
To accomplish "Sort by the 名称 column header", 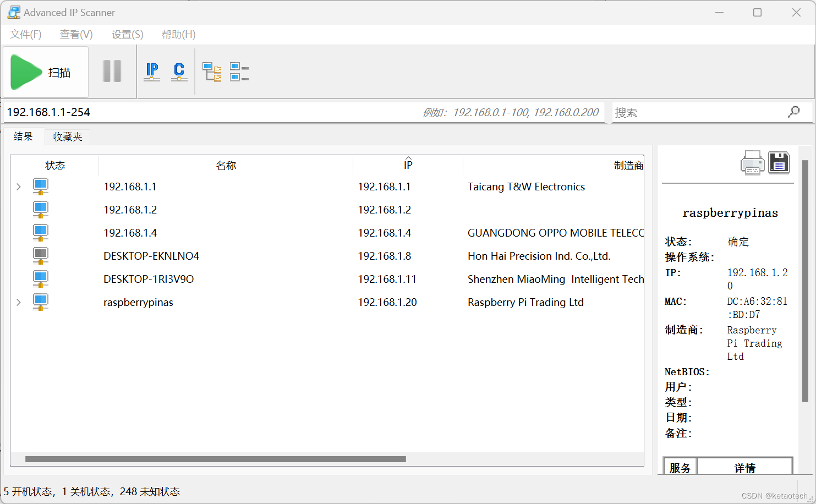I will point(226,165).
